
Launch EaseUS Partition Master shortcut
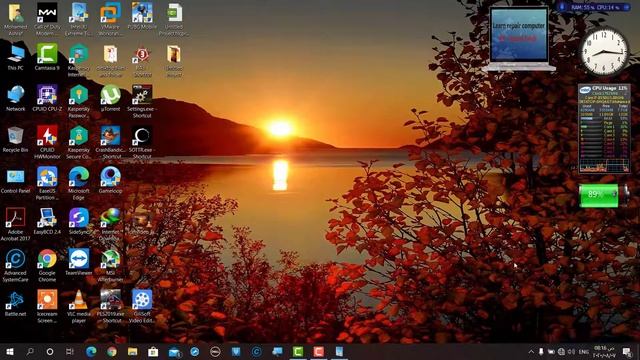pos(47,183)
